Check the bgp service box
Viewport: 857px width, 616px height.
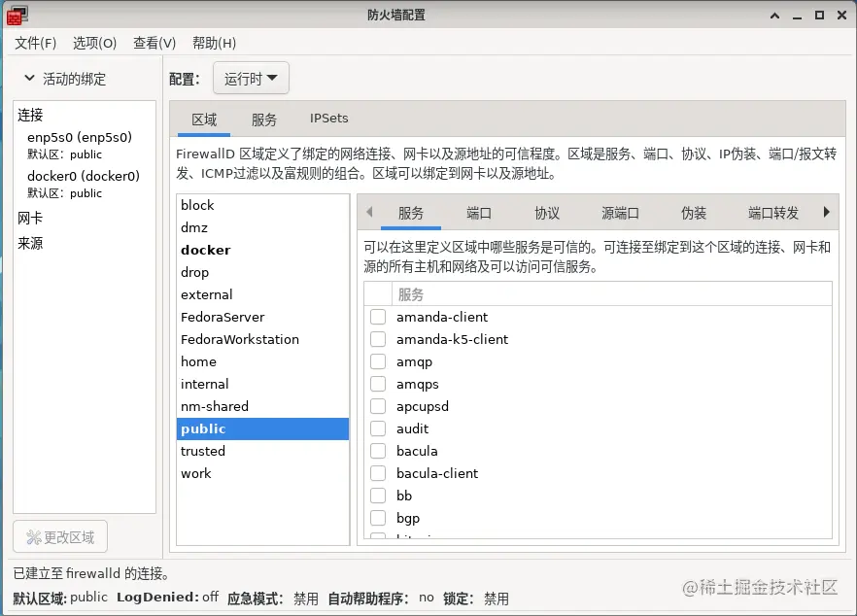tap(378, 518)
